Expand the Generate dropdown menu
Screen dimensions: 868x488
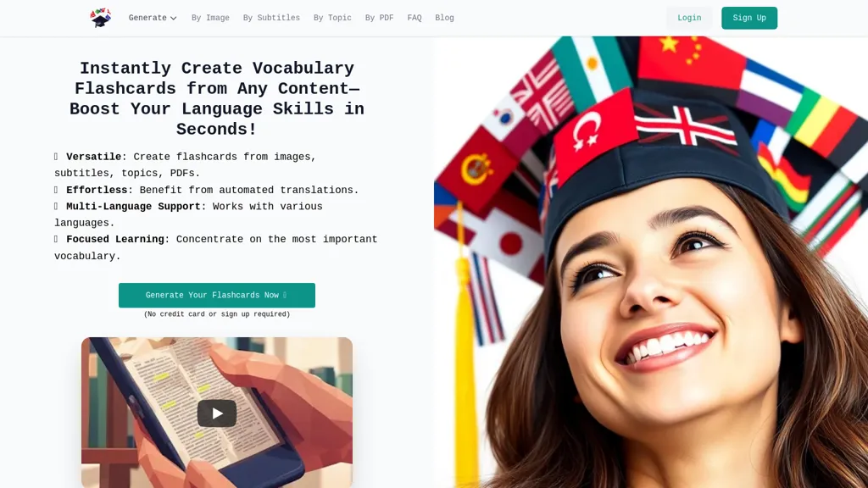click(x=153, y=18)
